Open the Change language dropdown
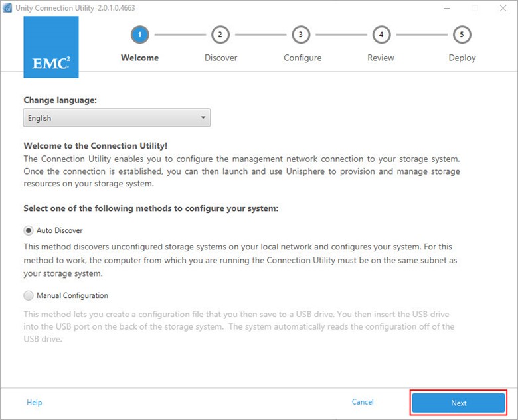 coord(117,117)
